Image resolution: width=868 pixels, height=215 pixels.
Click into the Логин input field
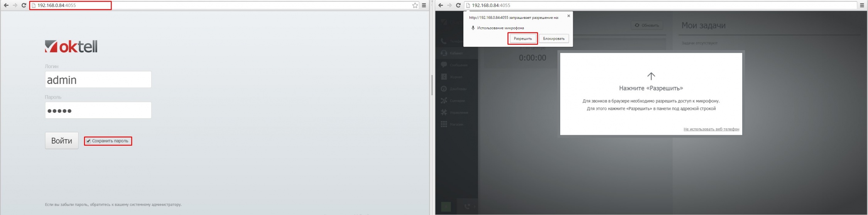[98, 80]
